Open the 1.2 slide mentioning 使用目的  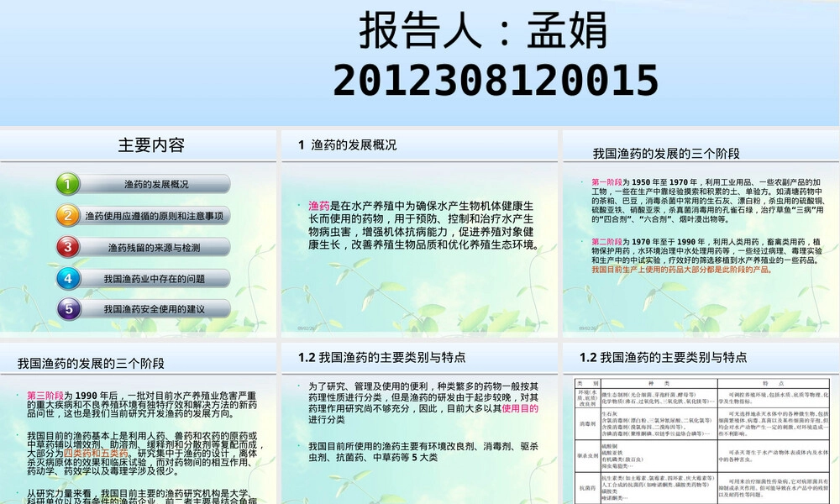[x=419, y=423]
